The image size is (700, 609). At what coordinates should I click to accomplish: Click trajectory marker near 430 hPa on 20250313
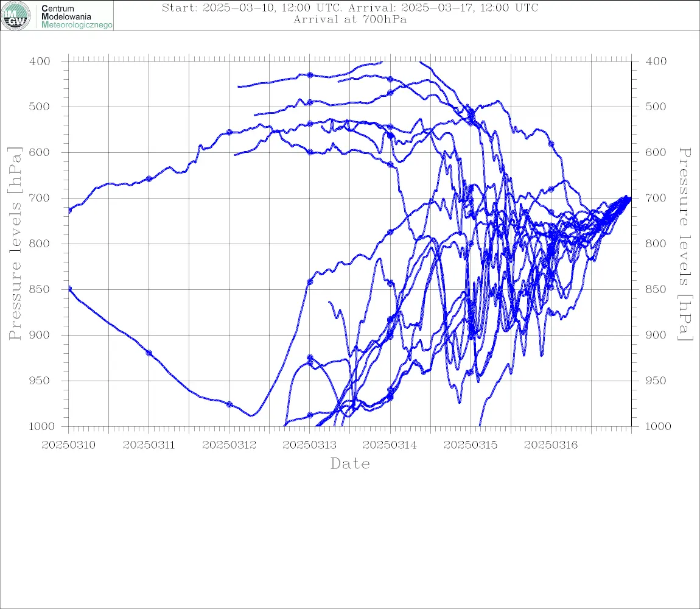310,75
